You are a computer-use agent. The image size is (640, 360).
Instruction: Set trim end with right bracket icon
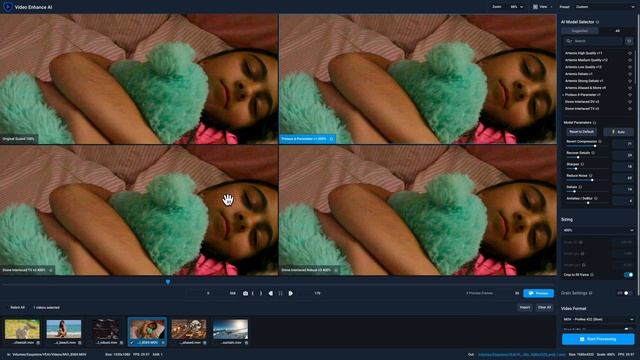(x=261, y=293)
